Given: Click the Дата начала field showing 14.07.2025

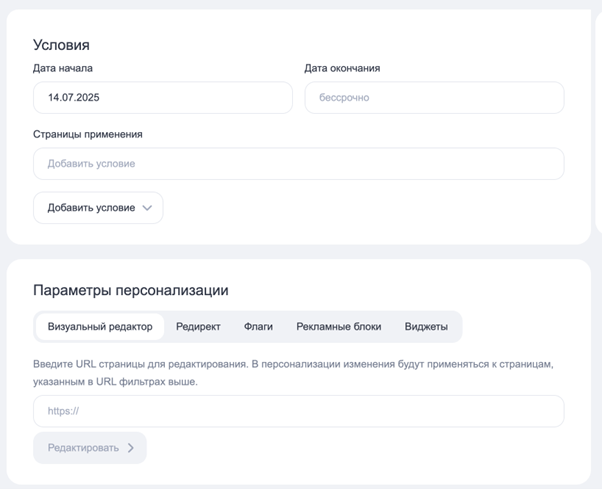Looking at the screenshot, I should tap(162, 98).
